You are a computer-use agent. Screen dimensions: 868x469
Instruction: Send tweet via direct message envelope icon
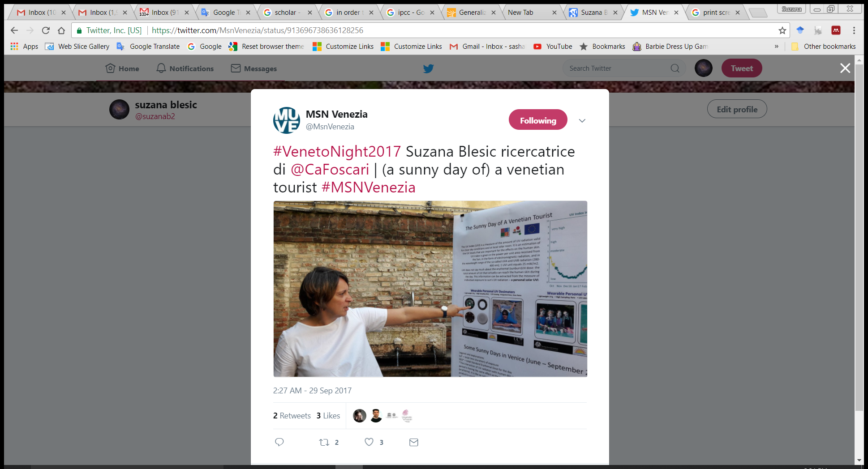pyautogui.click(x=414, y=442)
